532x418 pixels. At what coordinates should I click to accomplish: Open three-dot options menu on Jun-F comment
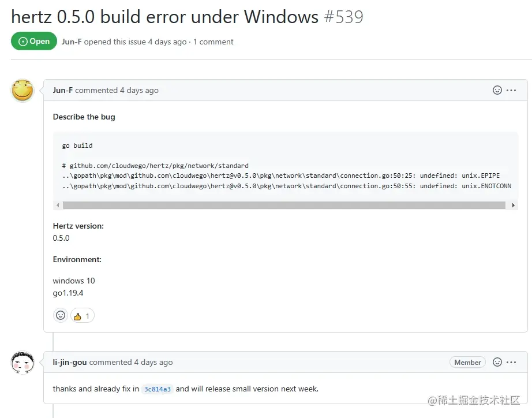coord(511,90)
